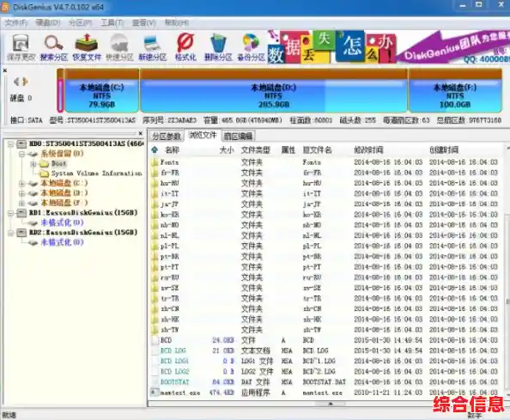Click the Format (格式化) toolbar icon

[185, 47]
